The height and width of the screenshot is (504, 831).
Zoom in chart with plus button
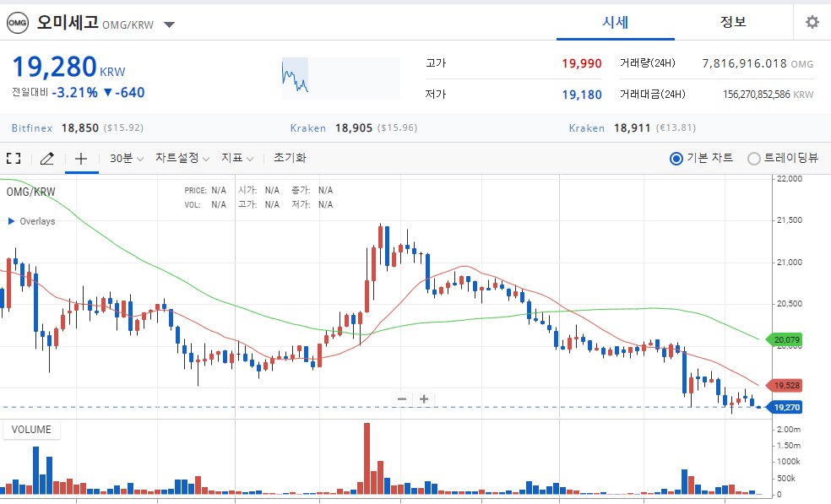pos(424,399)
